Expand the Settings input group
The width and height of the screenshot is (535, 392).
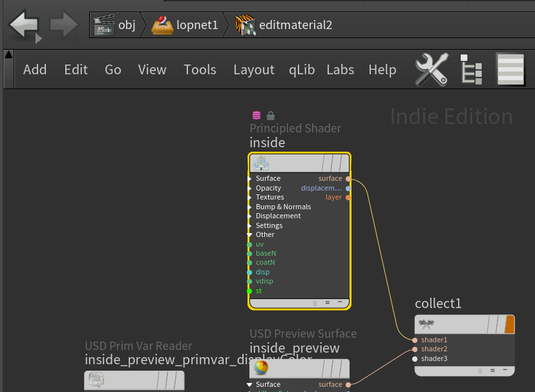click(x=250, y=226)
